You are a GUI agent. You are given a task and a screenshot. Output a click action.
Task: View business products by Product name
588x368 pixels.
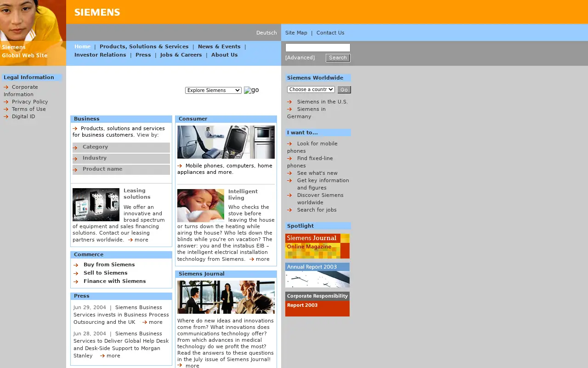[x=121, y=169]
